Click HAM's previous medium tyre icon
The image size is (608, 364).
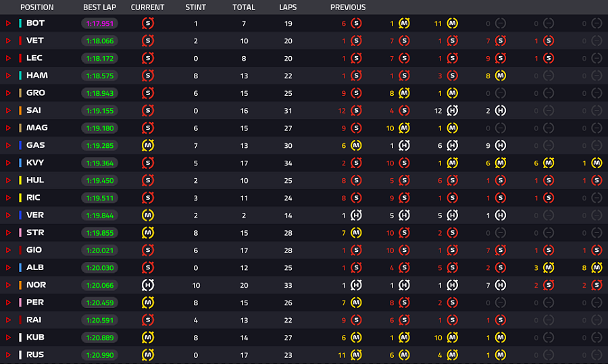pos(500,76)
